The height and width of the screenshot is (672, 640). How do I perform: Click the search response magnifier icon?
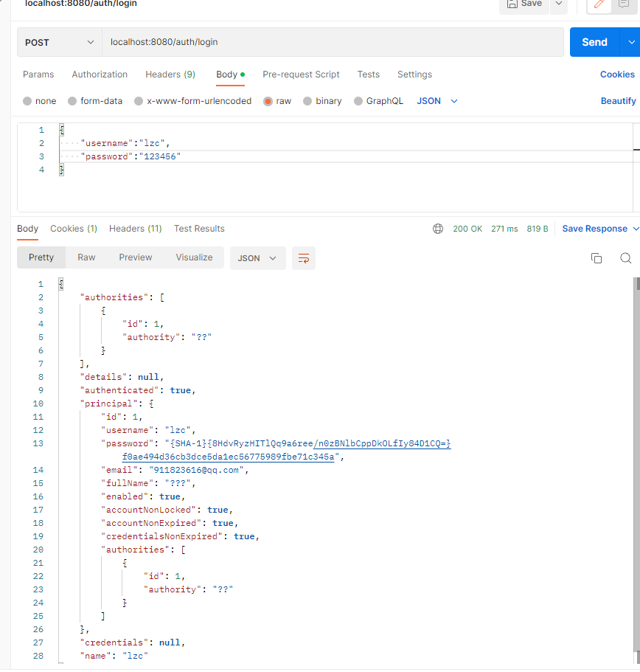[x=625, y=258]
